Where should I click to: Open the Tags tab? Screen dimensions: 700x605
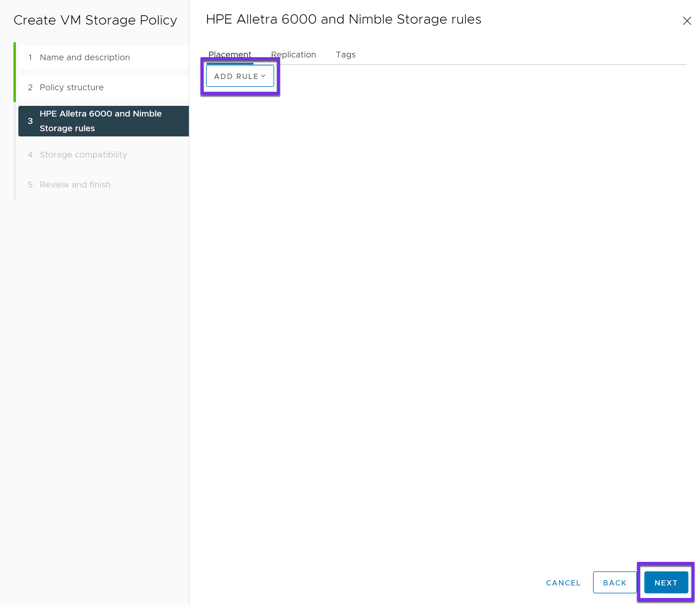tap(345, 55)
